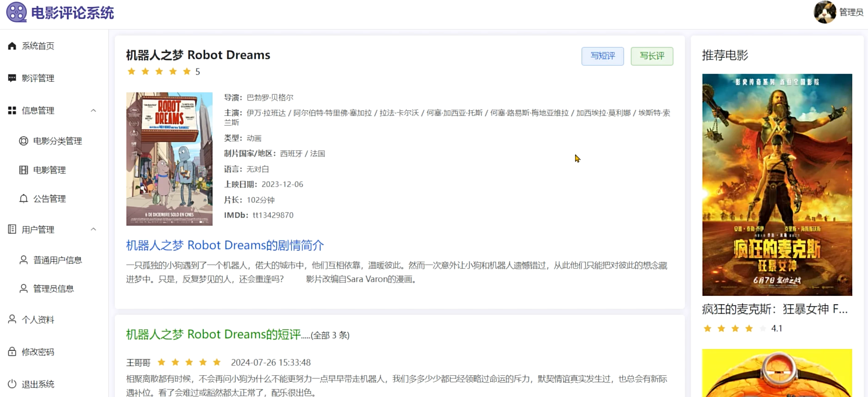Click the lock icon for 修改密码

pyautogui.click(x=12, y=352)
